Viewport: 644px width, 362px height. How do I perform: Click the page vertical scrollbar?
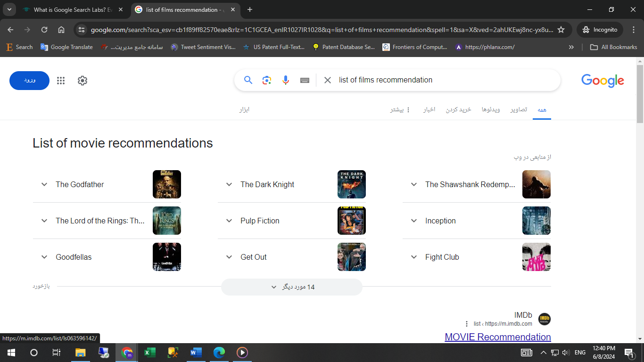point(640,93)
